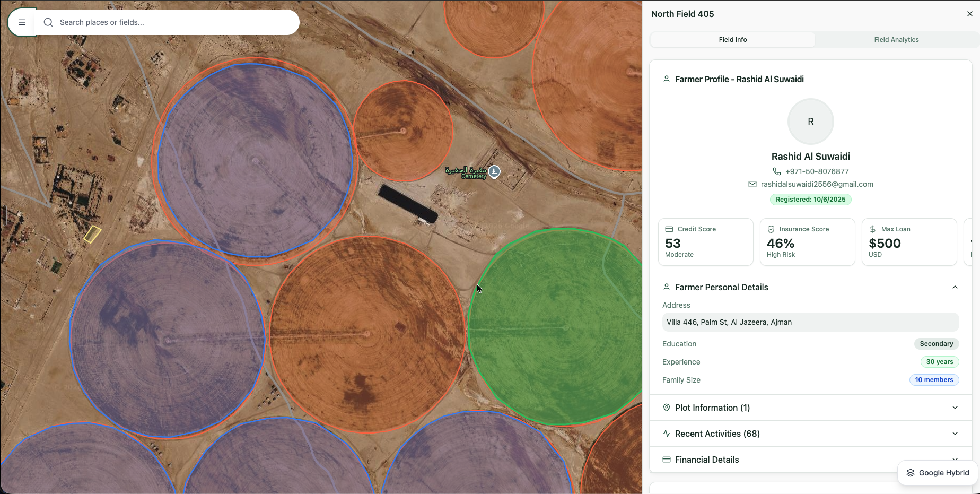Click the magnifier icon in the search bar
This screenshot has height=494, width=980.
coord(48,22)
